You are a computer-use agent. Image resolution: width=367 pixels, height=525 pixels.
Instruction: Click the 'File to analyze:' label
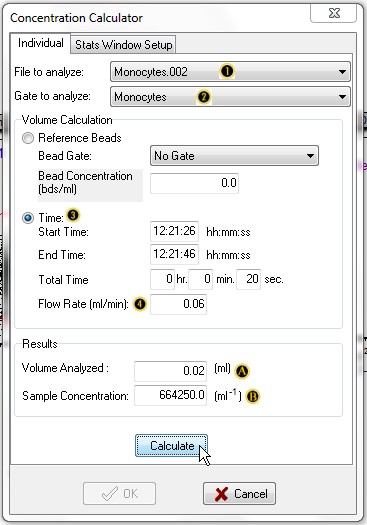tap(49, 72)
